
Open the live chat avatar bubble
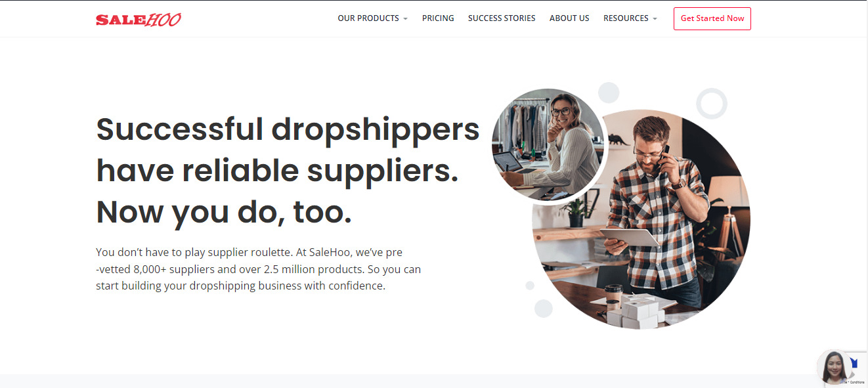[835, 367]
